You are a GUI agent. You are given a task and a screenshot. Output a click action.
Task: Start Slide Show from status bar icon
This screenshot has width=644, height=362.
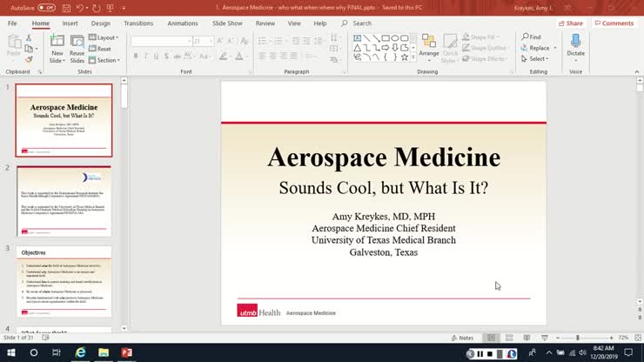[x=545, y=338]
